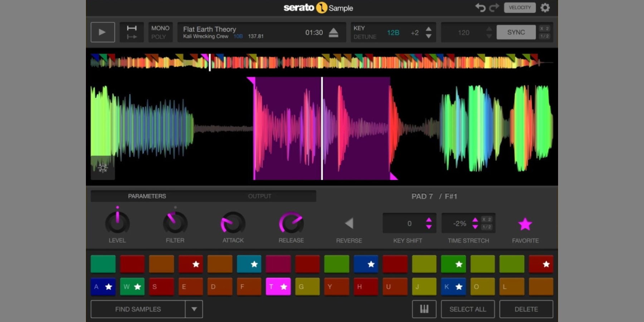The height and width of the screenshot is (322, 644).
Task: Select the green starred pad in top row
Action: coord(453,264)
